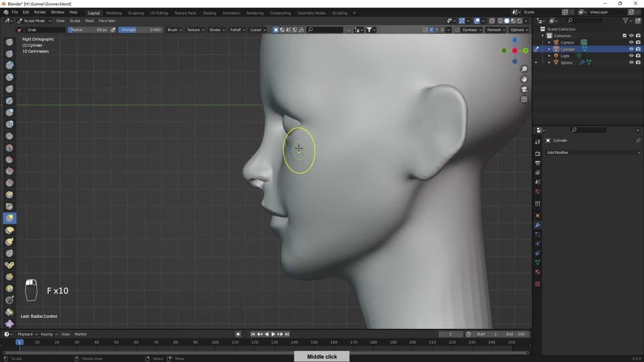
Task: Adjust the brush Strength slider
Action: [140, 30]
